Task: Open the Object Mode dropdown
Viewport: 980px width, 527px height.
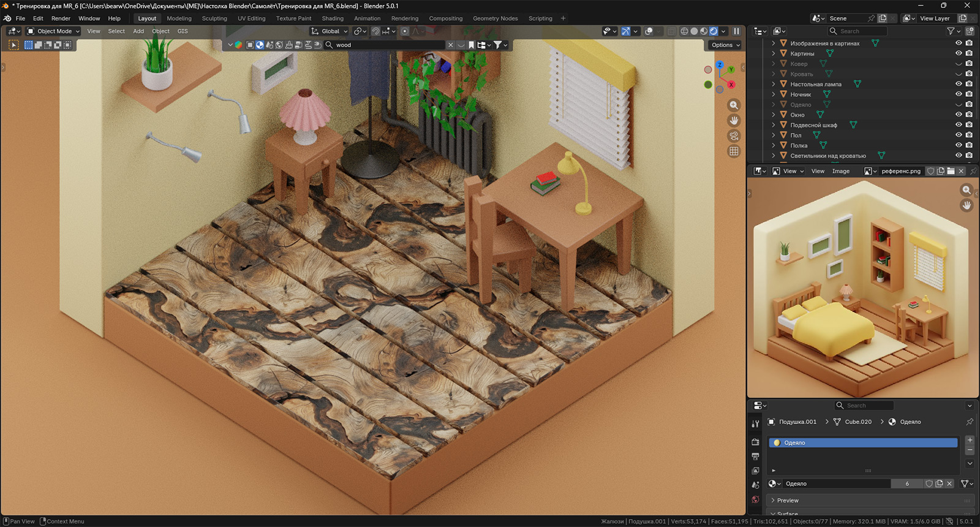Action: (x=54, y=31)
